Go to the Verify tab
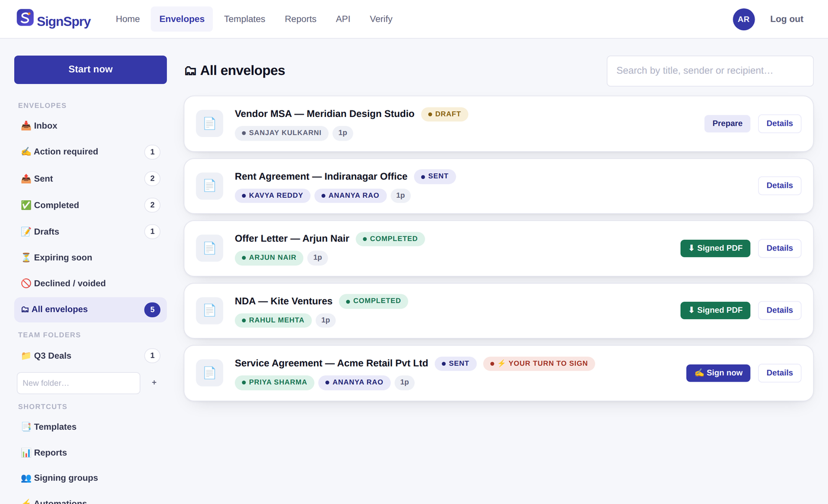Screen dimensions: 828x504 (x=381, y=19)
